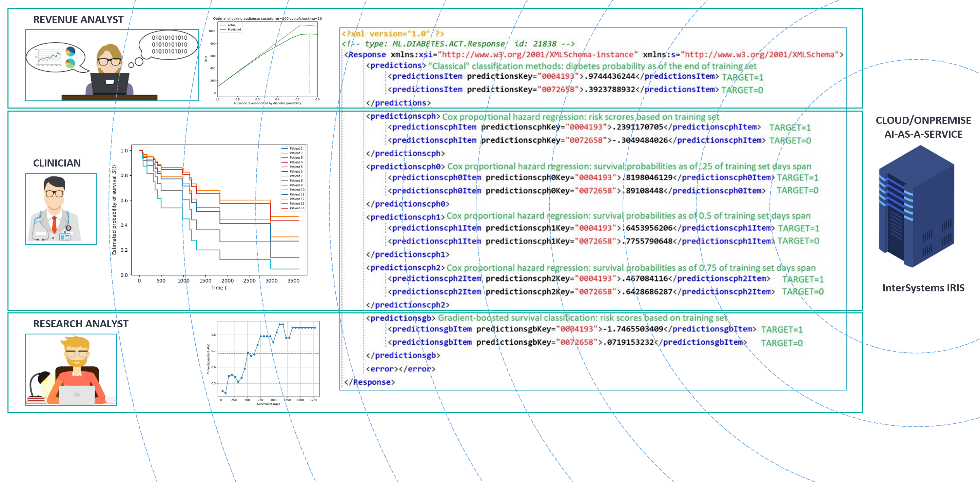Click the closing predictionsgb tag
The height and width of the screenshot is (482, 980).
click(403, 355)
